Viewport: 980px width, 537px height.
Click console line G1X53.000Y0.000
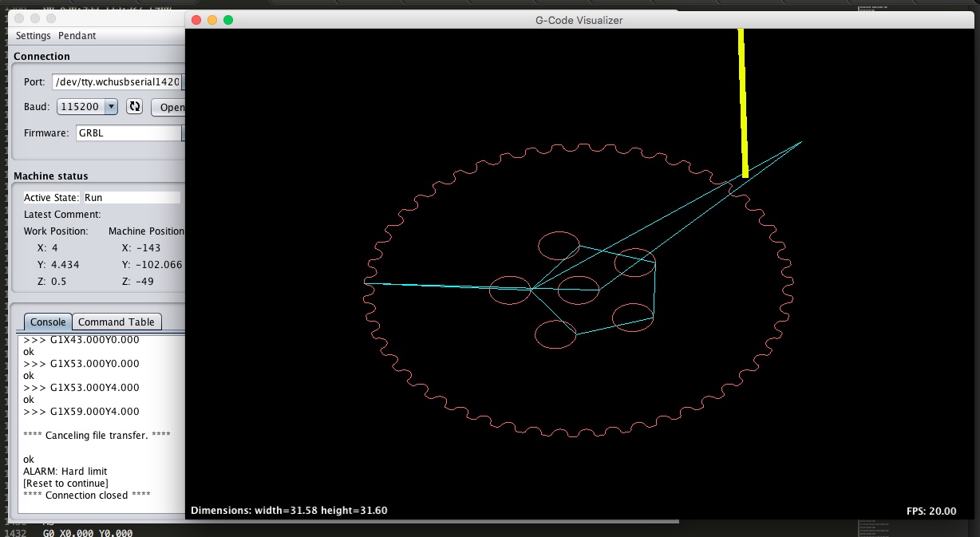coord(81,364)
